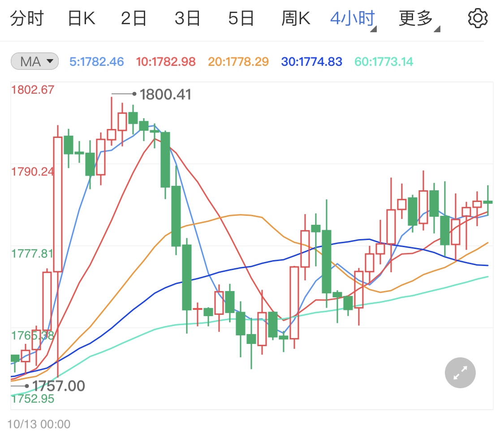Viewport: 504px width, 433px height.
Task: Click the MA10 value 10:1782.98
Action: coord(165,61)
